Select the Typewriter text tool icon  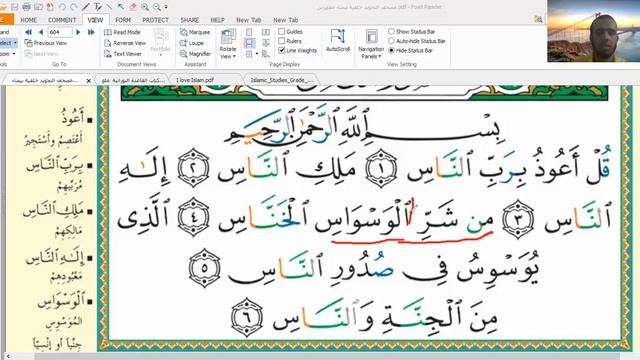pyautogui.click(x=98, y=7)
